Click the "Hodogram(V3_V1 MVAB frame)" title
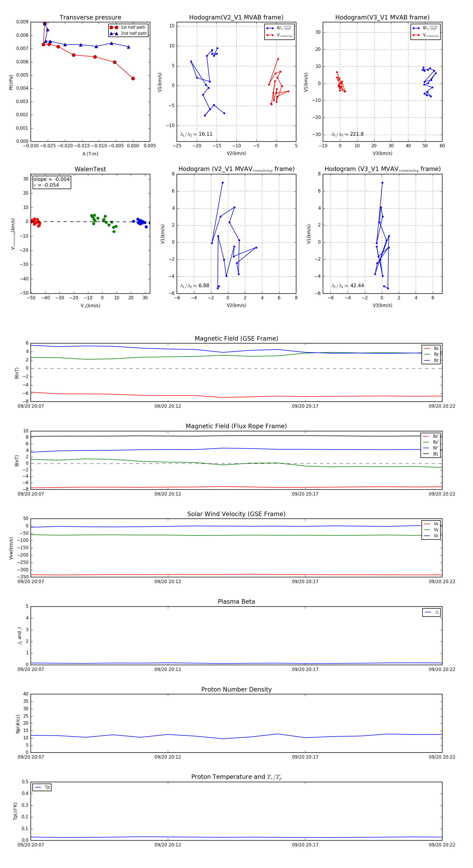This screenshot has height=868, width=473. (382, 17)
